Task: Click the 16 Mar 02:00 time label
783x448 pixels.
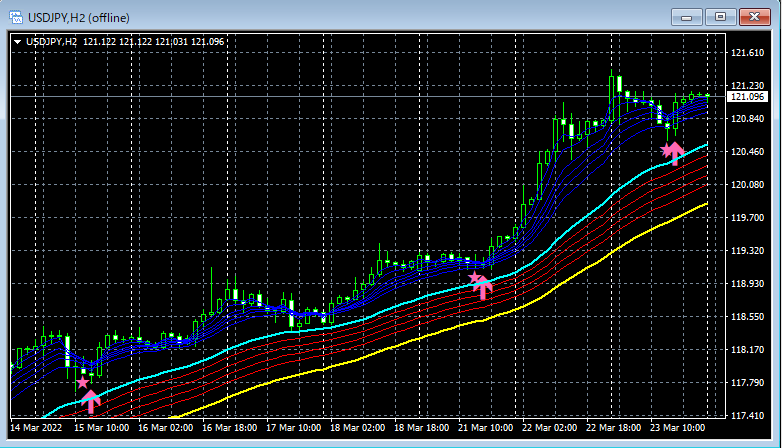Action: (x=166, y=428)
